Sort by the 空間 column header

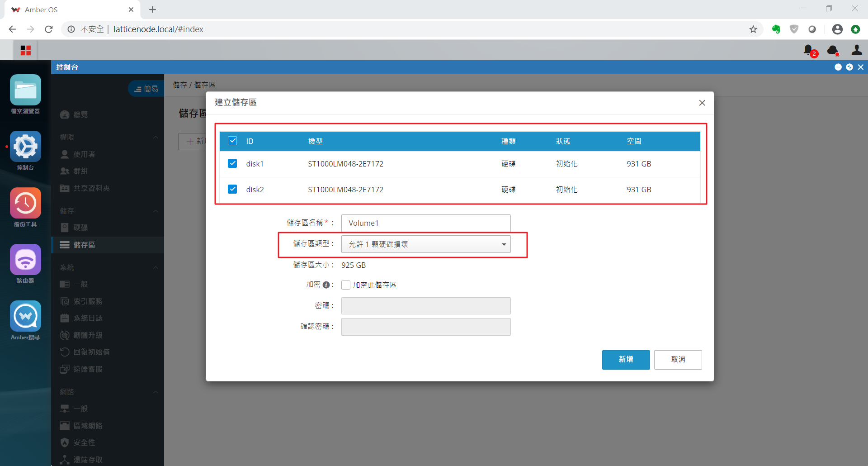tap(634, 141)
